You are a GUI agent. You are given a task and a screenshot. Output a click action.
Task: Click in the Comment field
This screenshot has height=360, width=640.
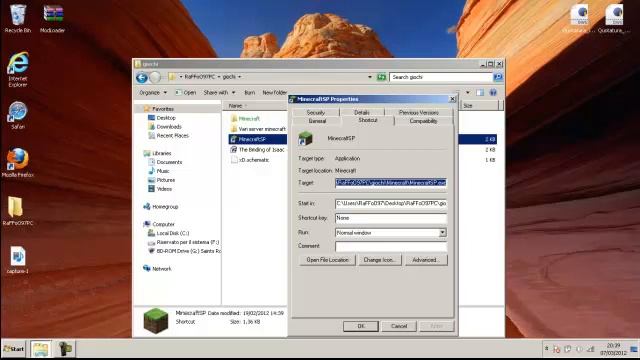(391, 246)
